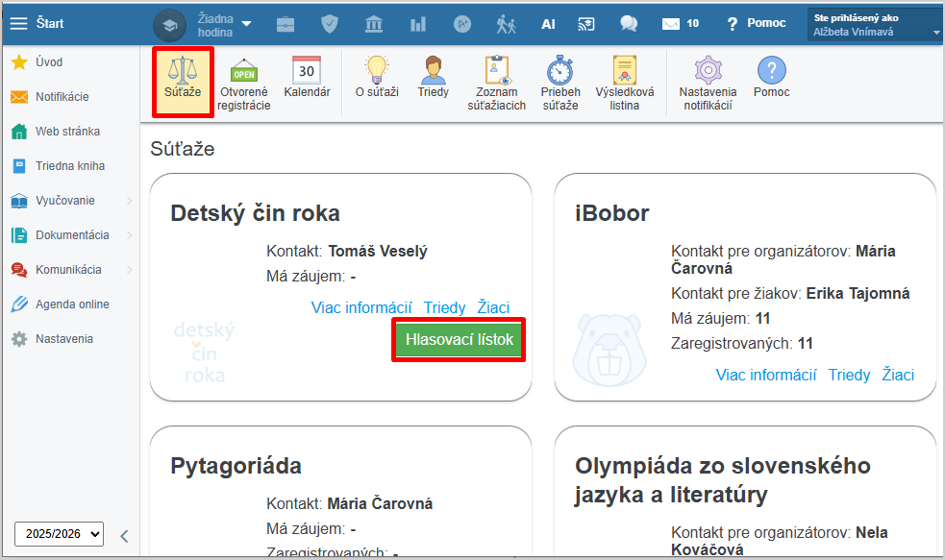Open the AI assistant in top bar
This screenshot has height=560, width=945.
pos(548,23)
